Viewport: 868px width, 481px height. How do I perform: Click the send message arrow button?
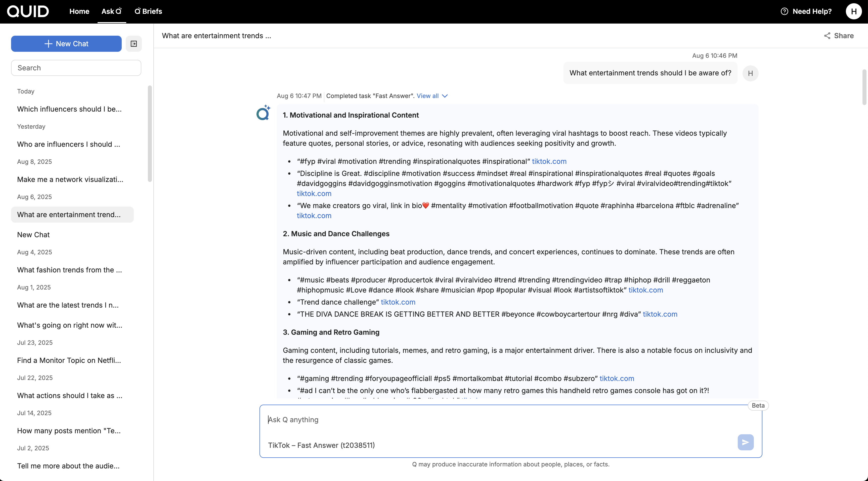(745, 442)
